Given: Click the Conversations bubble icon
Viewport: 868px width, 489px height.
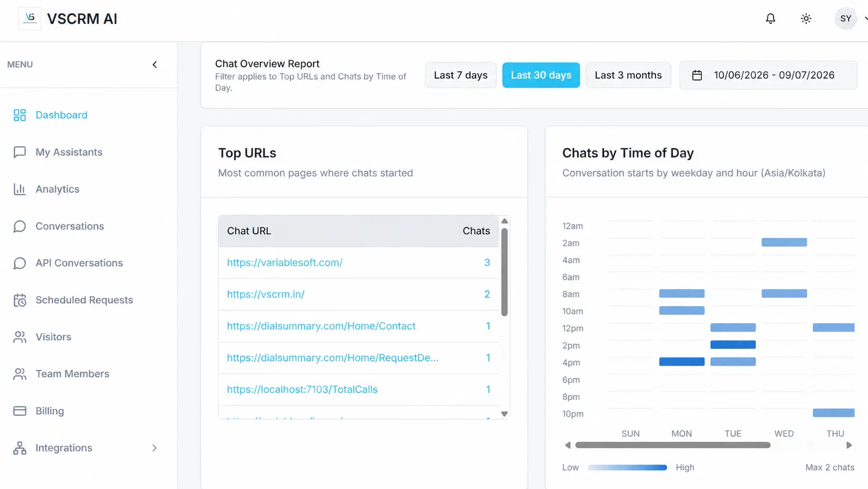Looking at the screenshot, I should click(20, 226).
